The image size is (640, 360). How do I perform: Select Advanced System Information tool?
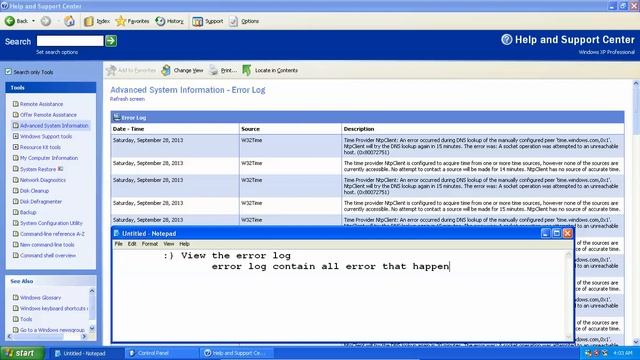tap(54, 126)
